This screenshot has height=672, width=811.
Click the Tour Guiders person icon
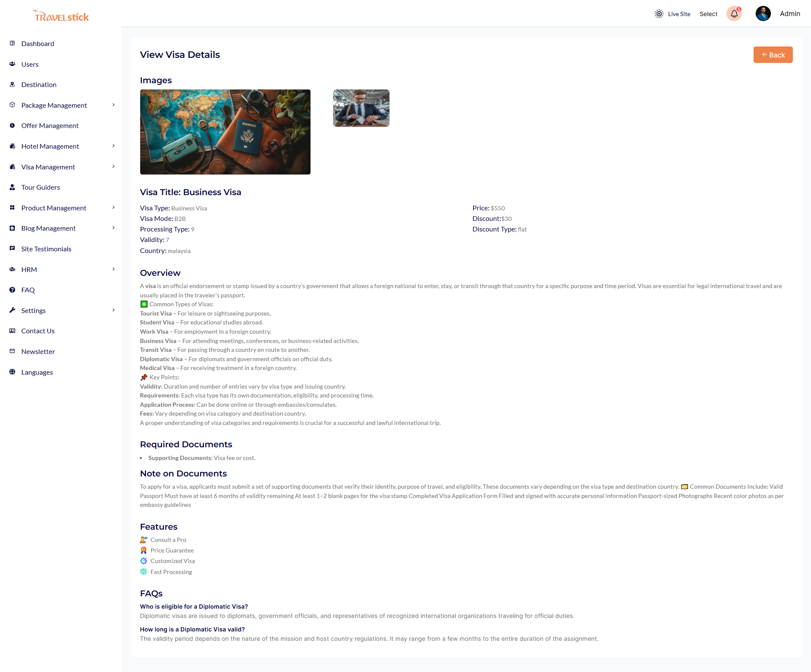[x=12, y=187]
